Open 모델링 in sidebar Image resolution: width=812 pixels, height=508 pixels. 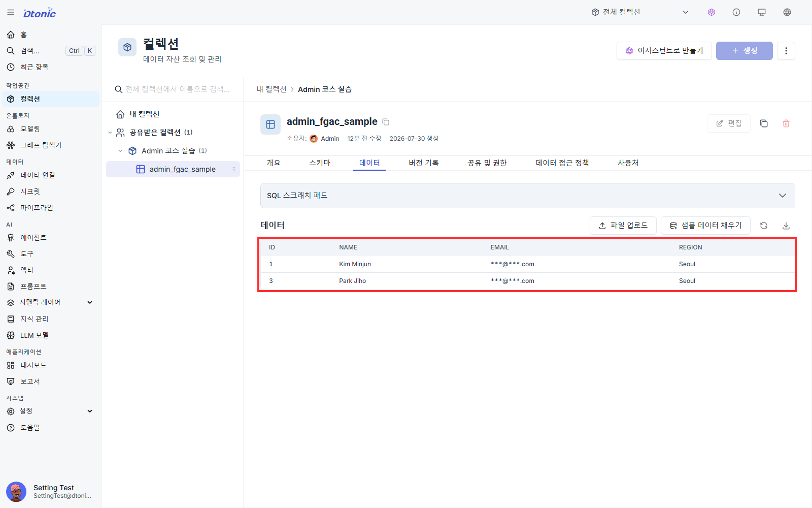[51, 129]
